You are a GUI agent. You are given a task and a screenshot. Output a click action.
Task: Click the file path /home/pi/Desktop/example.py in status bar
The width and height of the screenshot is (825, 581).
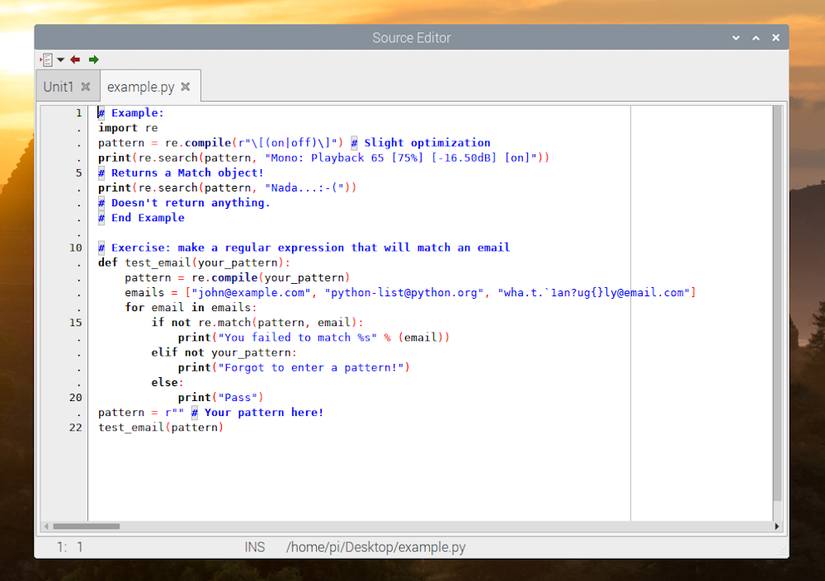click(x=375, y=547)
